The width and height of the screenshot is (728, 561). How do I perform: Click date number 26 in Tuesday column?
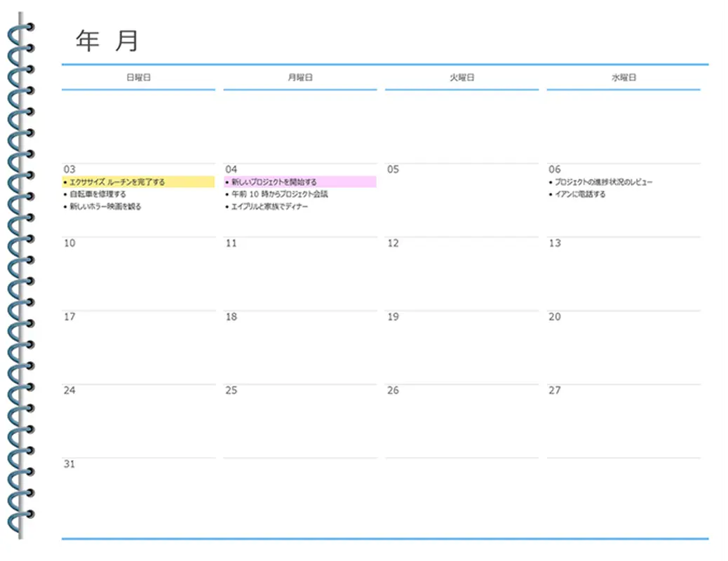(393, 391)
